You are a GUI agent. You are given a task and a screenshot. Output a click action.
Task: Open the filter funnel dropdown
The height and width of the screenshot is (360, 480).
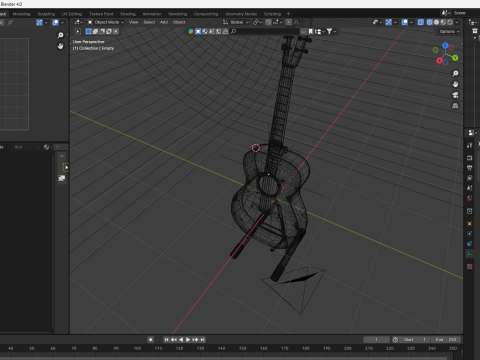[x=331, y=31]
